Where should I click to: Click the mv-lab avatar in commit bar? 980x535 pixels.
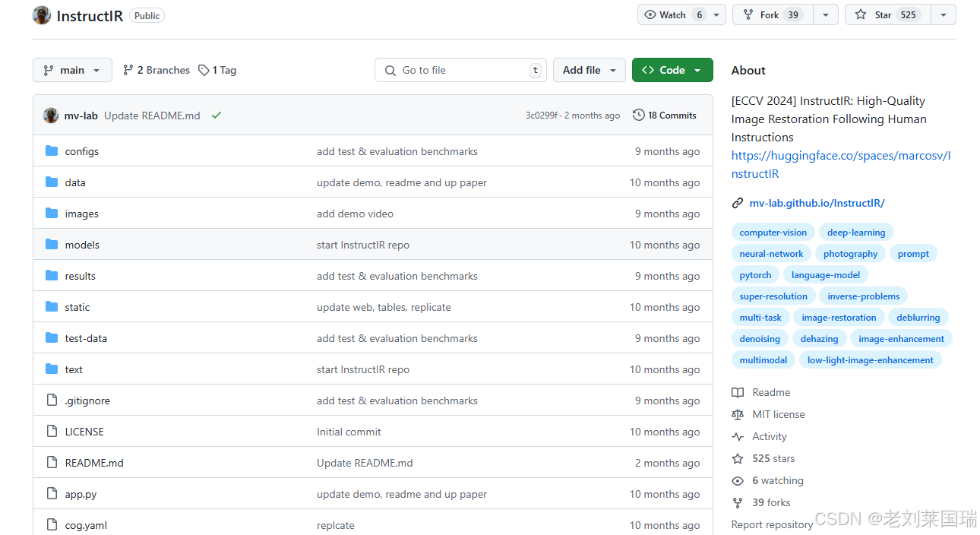coord(51,116)
